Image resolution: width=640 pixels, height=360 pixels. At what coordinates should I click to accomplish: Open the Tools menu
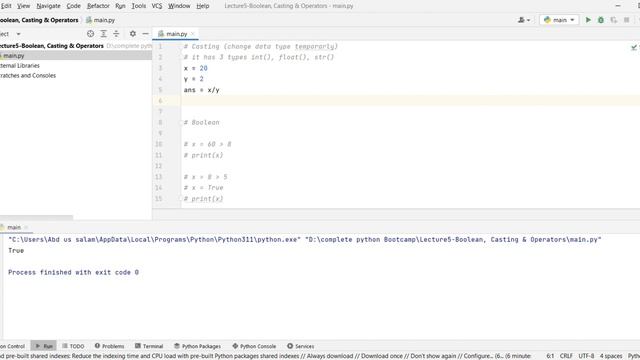[138, 6]
